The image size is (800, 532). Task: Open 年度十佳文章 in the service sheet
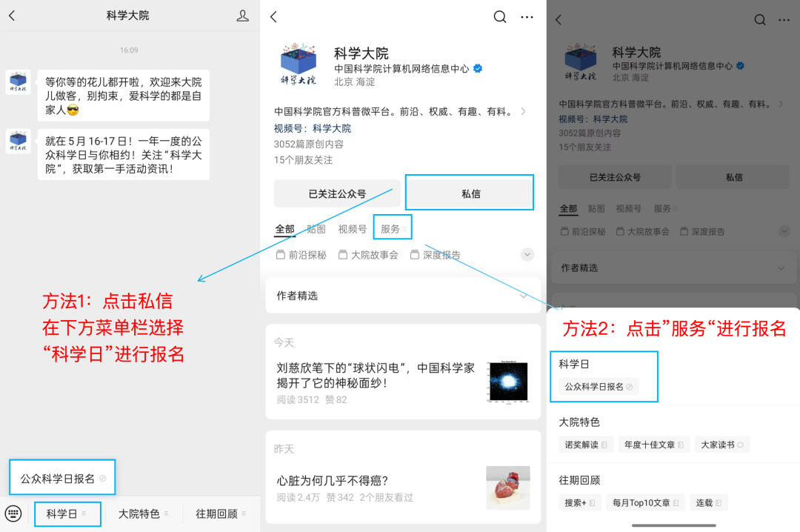point(654,445)
